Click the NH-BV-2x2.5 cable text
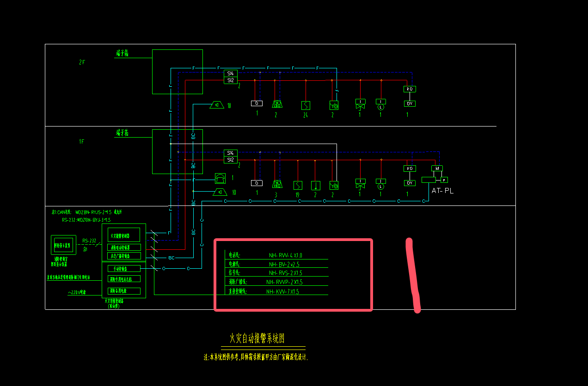The width and height of the screenshot is (588, 386). (284, 265)
